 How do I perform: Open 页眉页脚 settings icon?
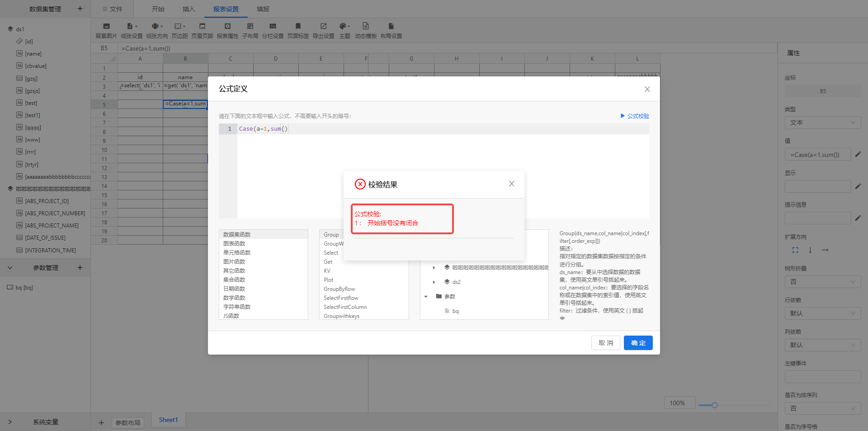tap(202, 26)
